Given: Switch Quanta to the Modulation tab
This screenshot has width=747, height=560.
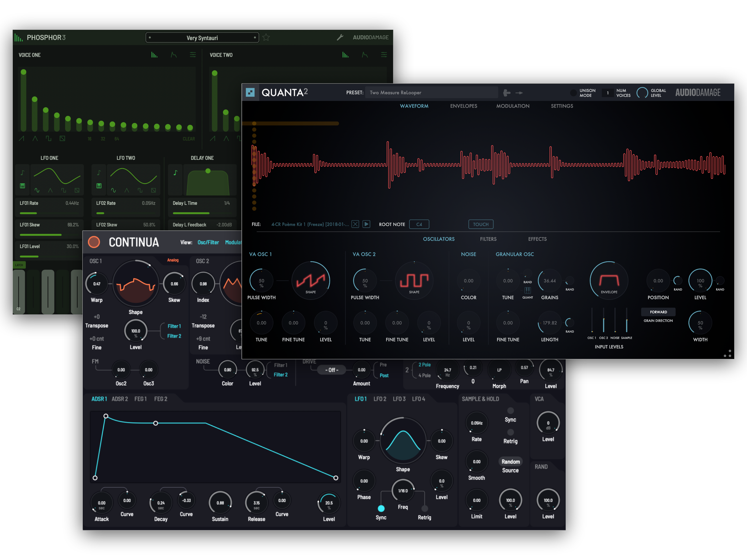Looking at the screenshot, I should [513, 106].
